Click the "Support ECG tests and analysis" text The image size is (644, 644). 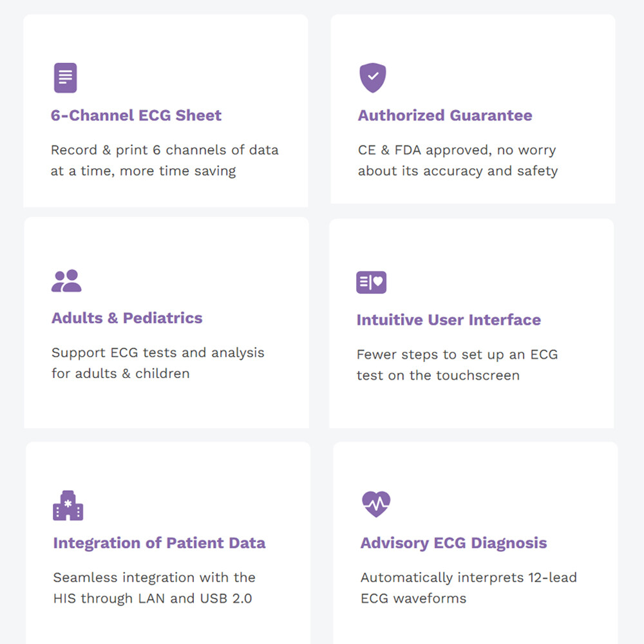pyautogui.click(x=158, y=353)
